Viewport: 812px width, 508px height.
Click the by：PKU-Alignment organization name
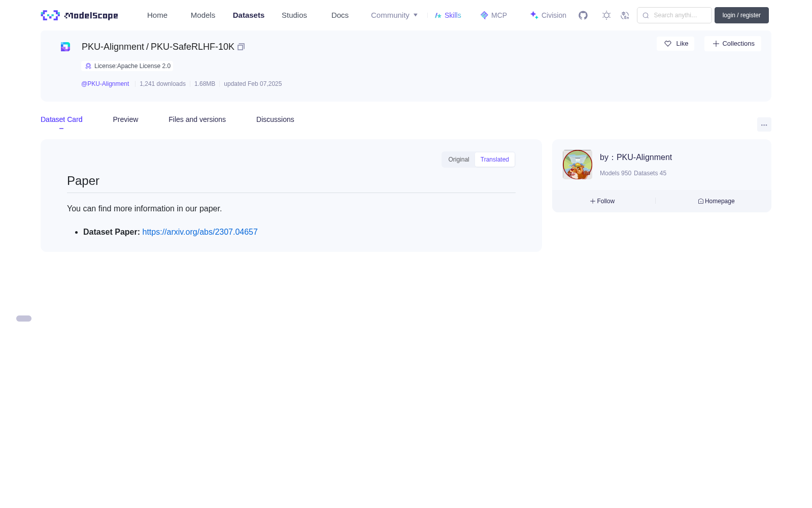(x=636, y=157)
